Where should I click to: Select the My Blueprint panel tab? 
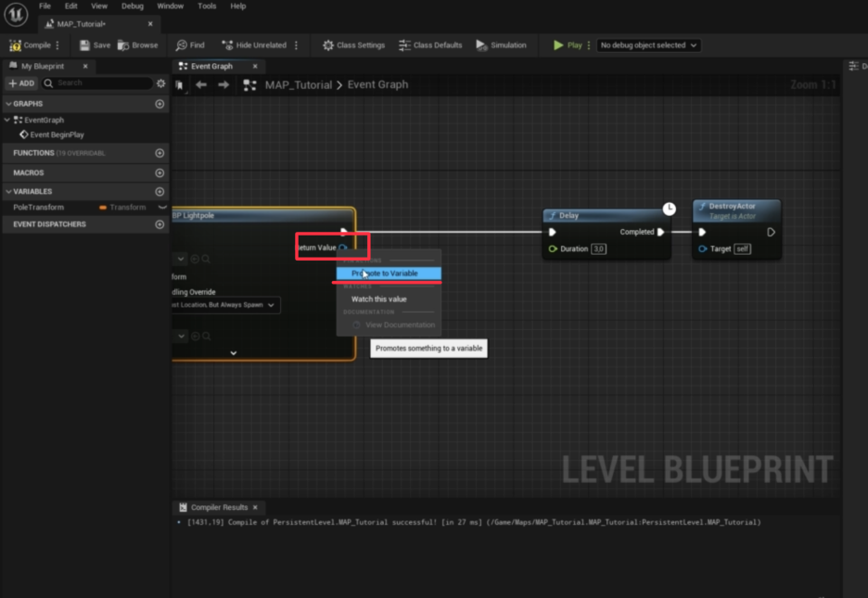click(x=42, y=66)
